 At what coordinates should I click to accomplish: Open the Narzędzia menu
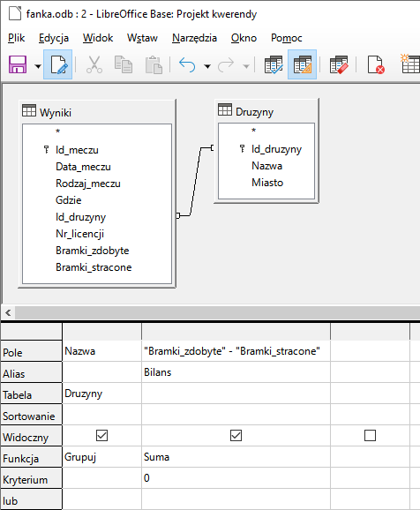[x=194, y=38]
